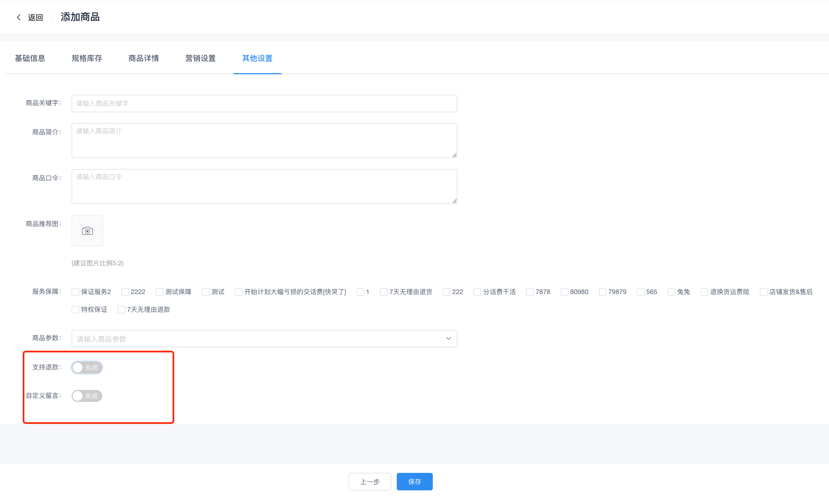
Task: Click the 保存 button
Action: coord(414,482)
